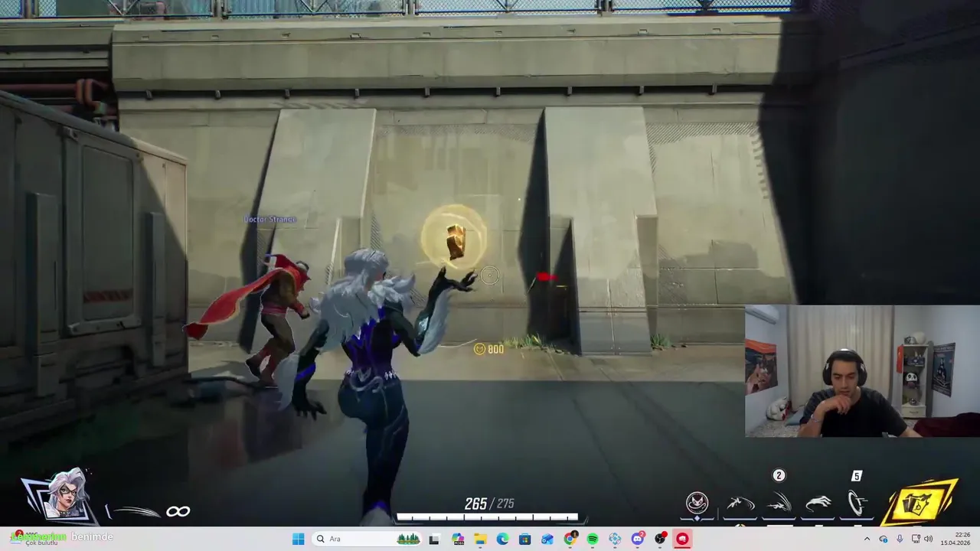Switch to Google Chrome on taskbar
Viewport: 980px width, 551px height.
[570, 539]
